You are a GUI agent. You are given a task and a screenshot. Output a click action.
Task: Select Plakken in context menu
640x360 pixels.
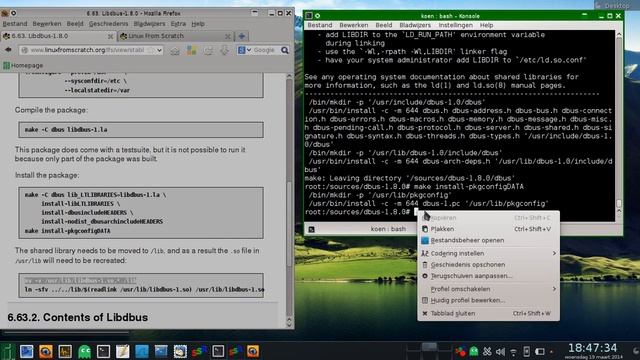(x=488, y=229)
